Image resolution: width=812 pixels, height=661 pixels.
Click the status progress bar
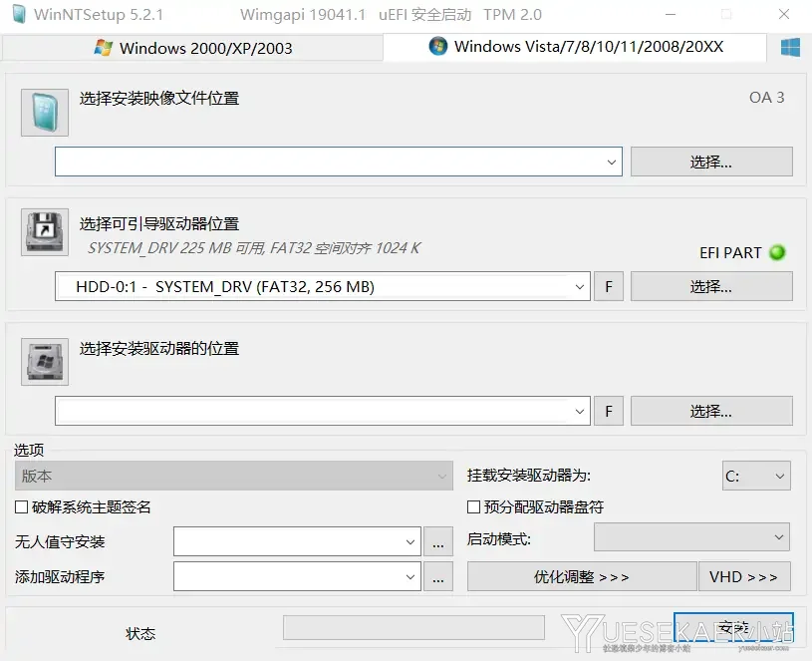point(413,627)
